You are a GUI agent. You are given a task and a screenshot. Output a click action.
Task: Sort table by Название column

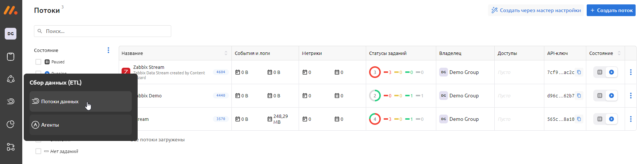click(x=226, y=53)
